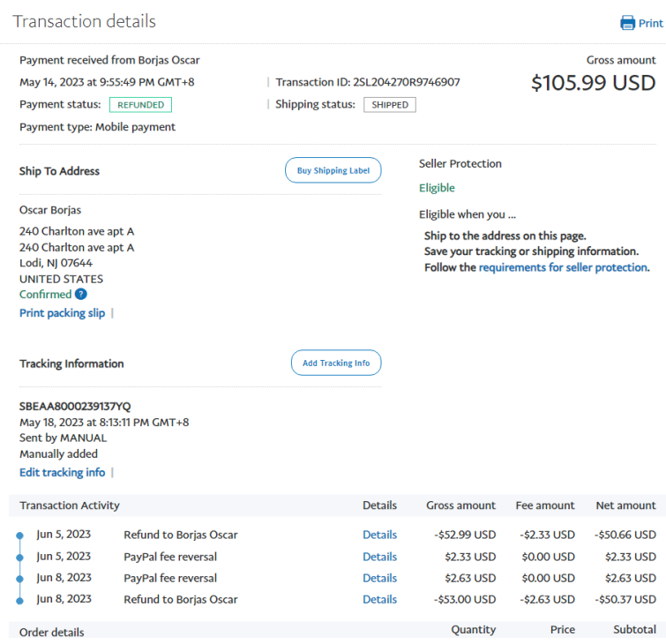Viewport: 666px width, 644px height.
Task: Click the printer icon at top right
Action: pos(627,23)
